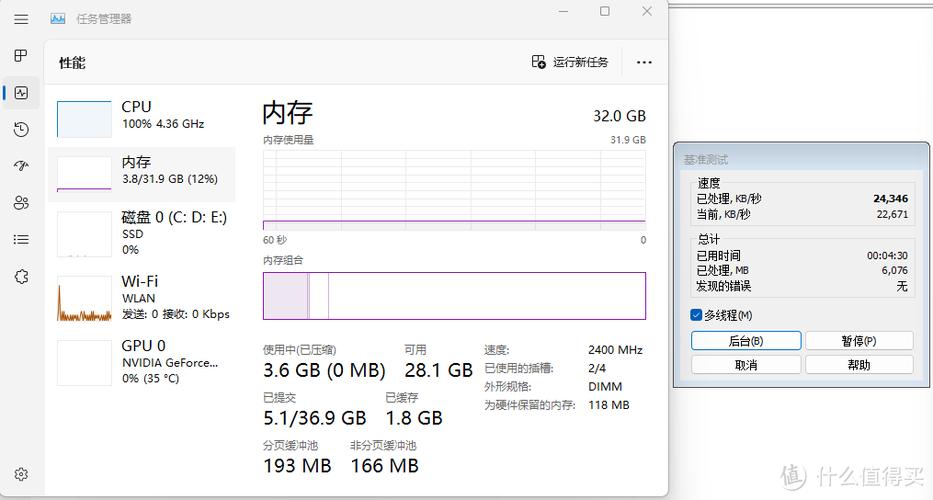Image resolution: width=933 pixels, height=500 pixels.
Task: Click the 内存组合 composition bar
Action: pyautogui.click(x=454, y=296)
